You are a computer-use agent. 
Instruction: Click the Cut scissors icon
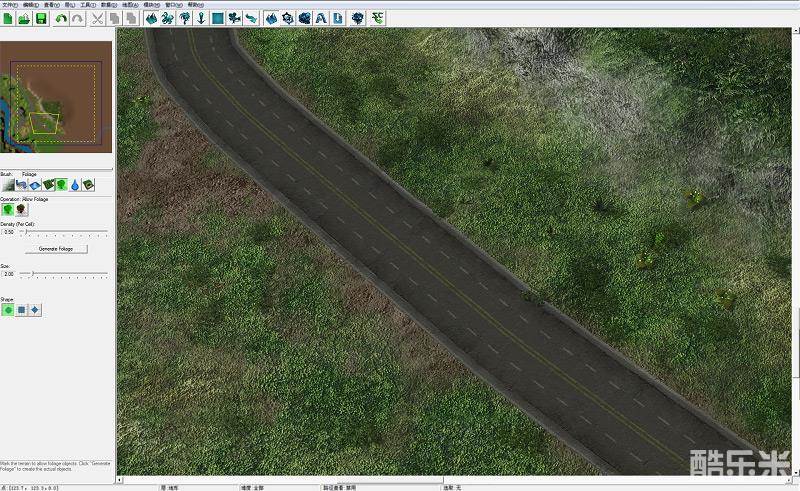point(97,18)
